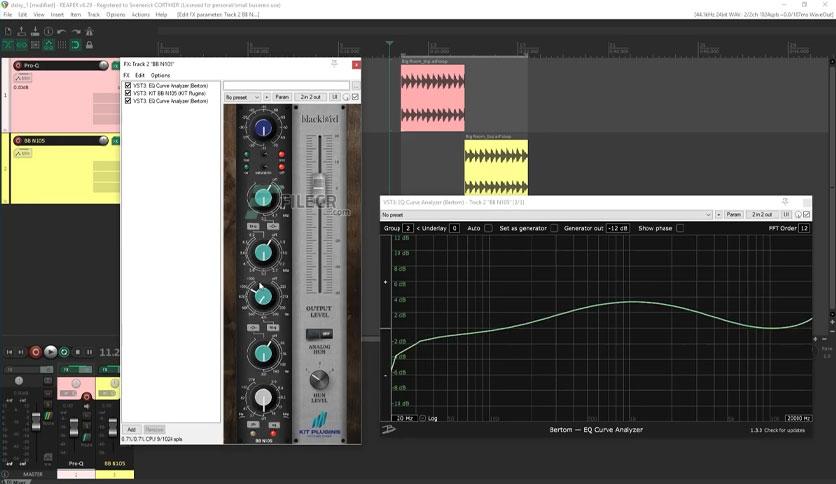Click UI button in EQ Analyzer window
Image resolution: width=836 pixels, height=484 pixels.
[786, 214]
